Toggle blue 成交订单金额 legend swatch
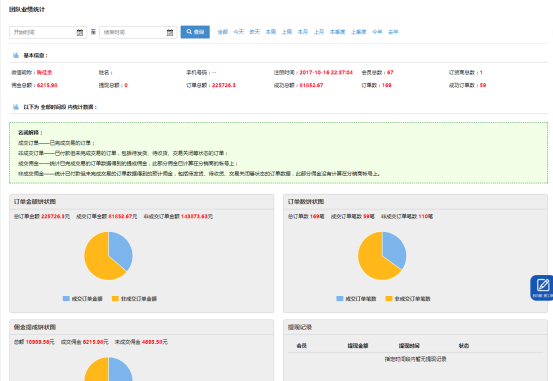553x381 pixels. (66, 299)
